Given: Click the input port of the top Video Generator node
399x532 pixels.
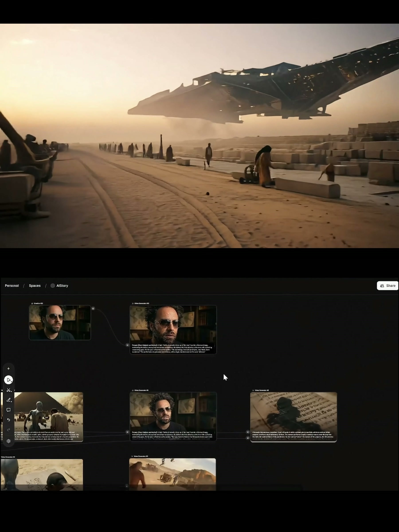Looking at the screenshot, I should click(x=127, y=345).
